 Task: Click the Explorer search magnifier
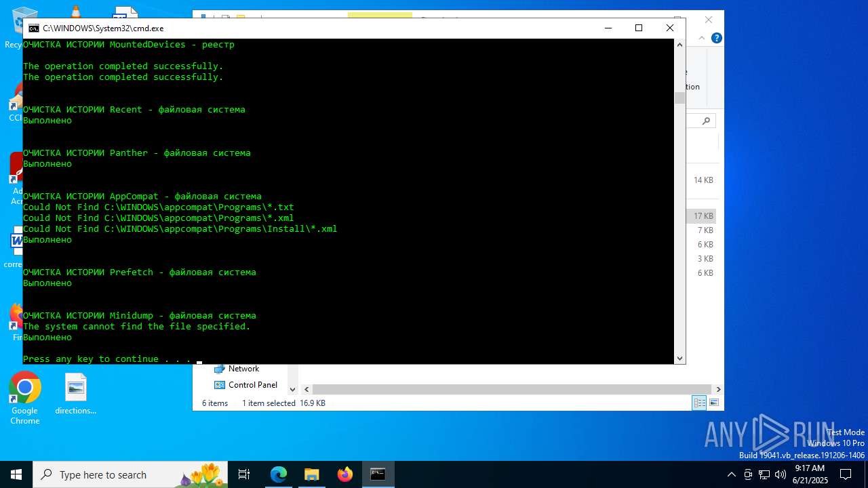coord(706,121)
